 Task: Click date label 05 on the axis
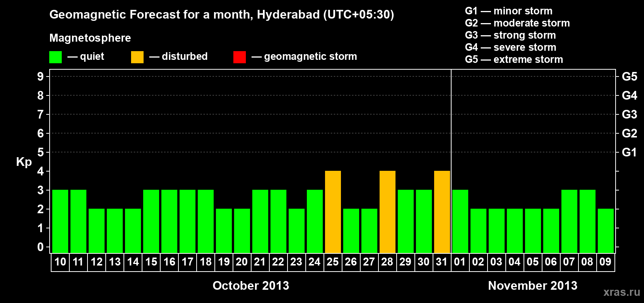tap(533, 262)
